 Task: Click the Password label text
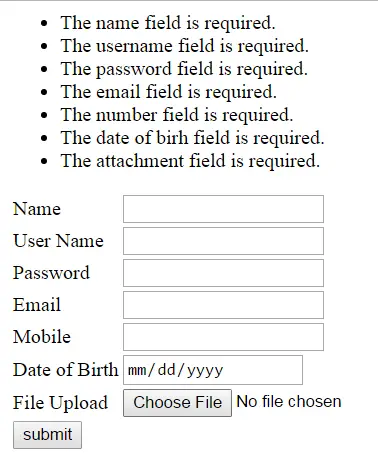51,273
